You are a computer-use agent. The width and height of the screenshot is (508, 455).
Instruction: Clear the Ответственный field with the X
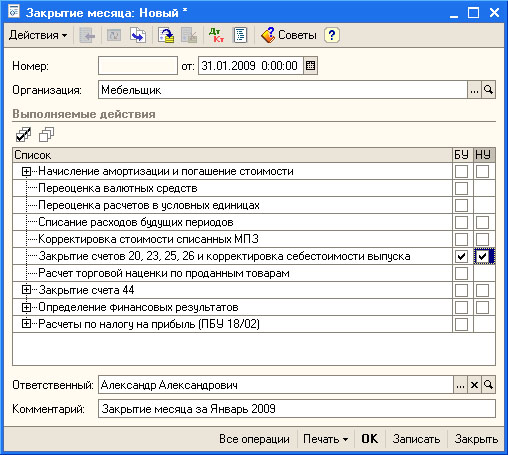point(474,385)
